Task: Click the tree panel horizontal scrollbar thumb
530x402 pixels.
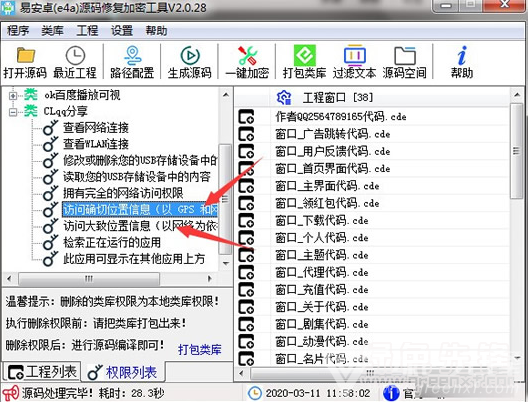Action: pos(89,279)
